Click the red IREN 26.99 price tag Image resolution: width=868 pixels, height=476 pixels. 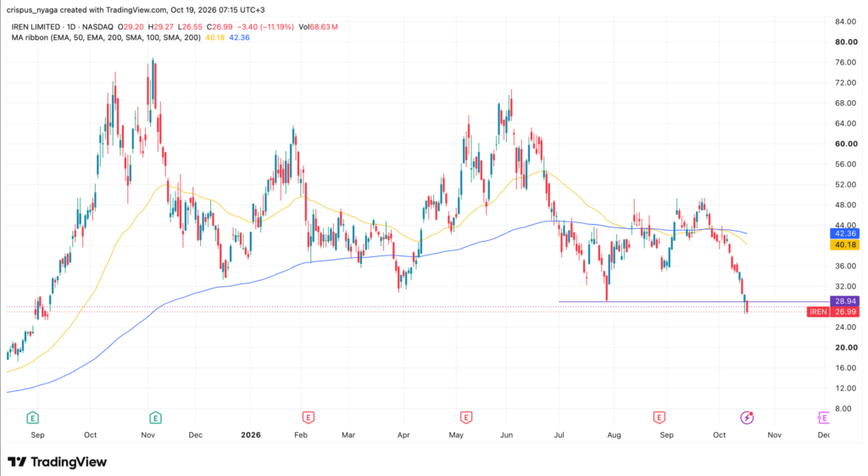833,312
